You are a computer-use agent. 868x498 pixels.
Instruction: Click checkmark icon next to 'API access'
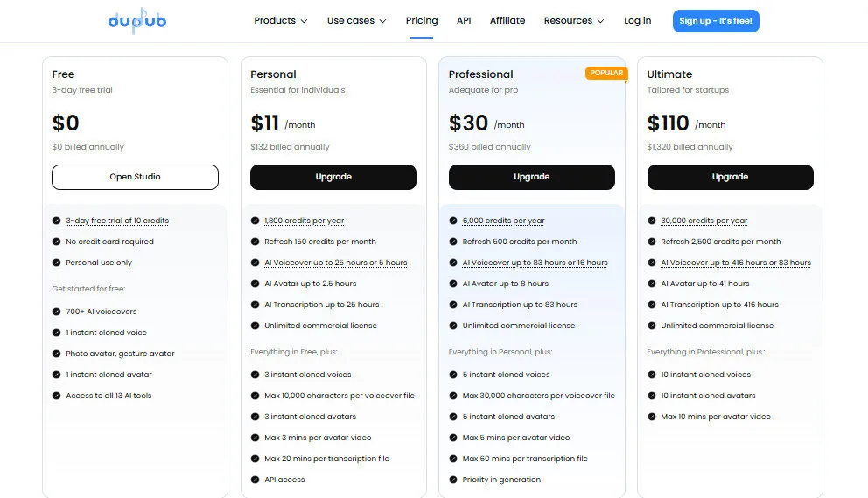pos(255,480)
